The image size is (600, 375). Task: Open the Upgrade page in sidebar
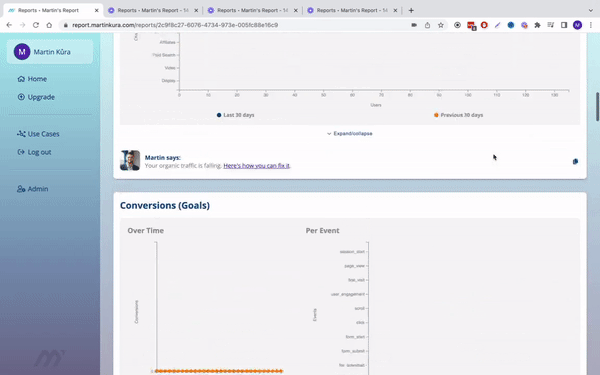click(x=36, y=97)
